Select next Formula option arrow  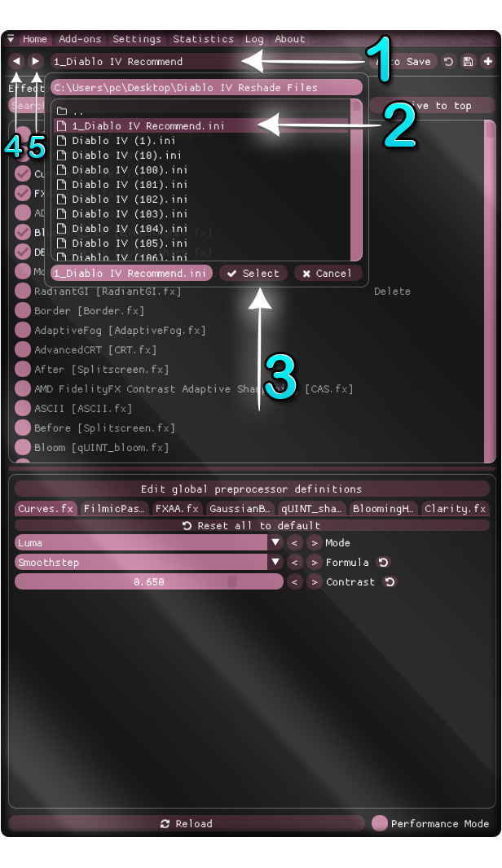(x=315, y=563)
